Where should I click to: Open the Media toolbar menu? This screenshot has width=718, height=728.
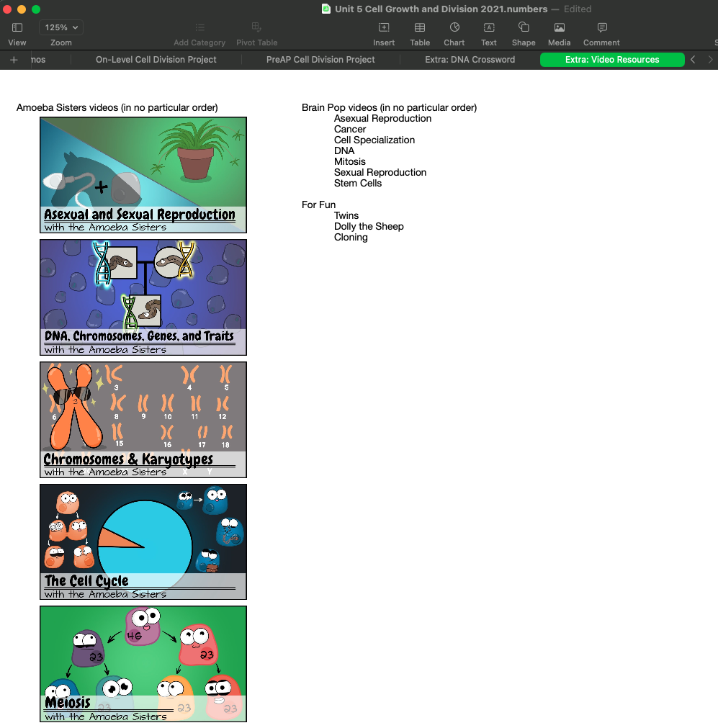point(559,28)
